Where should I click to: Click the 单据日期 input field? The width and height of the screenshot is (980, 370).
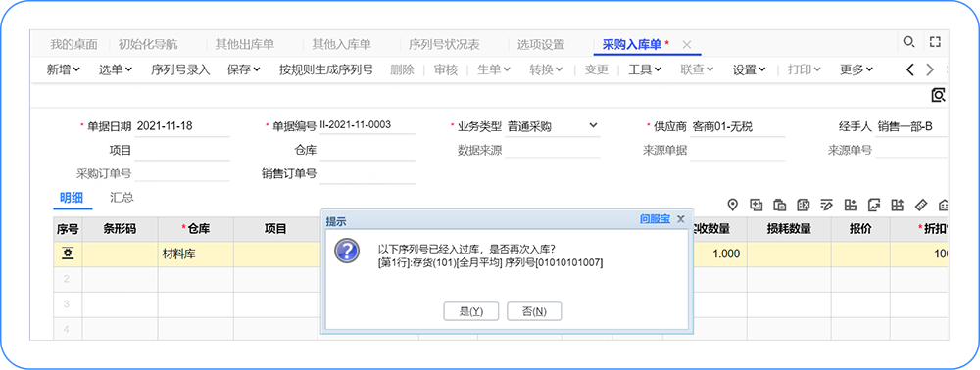coord(182,126)
